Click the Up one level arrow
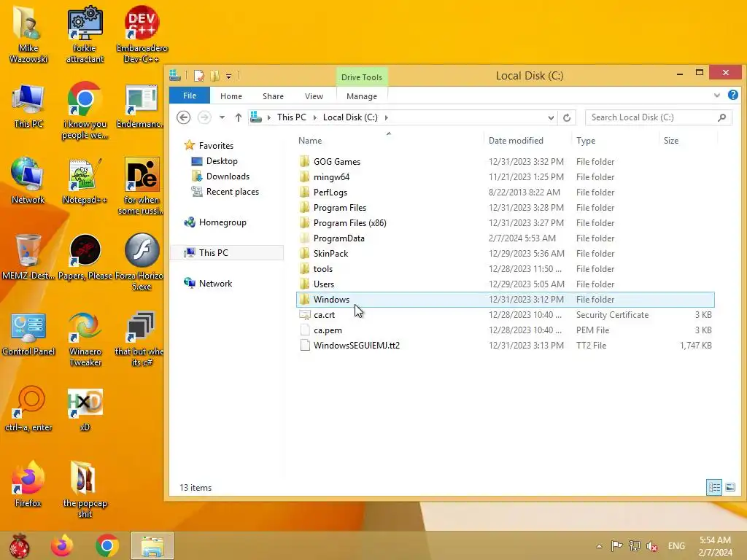This screenshot has height=560, width=747. 239,117
